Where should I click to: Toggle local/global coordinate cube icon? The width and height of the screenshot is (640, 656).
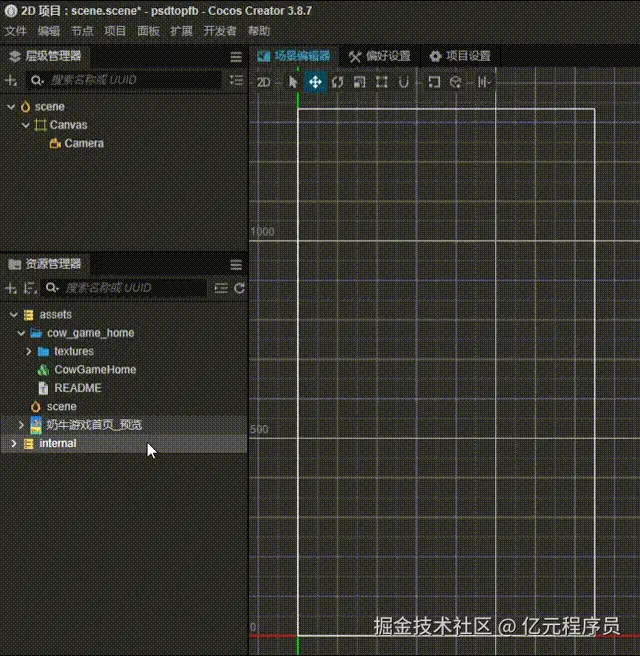(x=456, y=82)
